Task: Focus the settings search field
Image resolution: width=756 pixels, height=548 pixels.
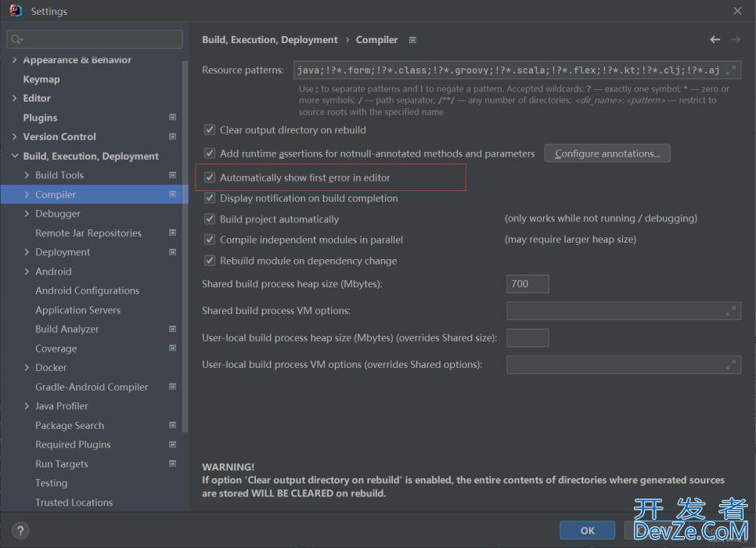Action: 95,39
